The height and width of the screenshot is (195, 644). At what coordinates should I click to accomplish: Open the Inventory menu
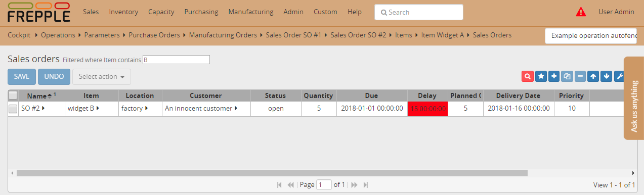coord(123,12)
